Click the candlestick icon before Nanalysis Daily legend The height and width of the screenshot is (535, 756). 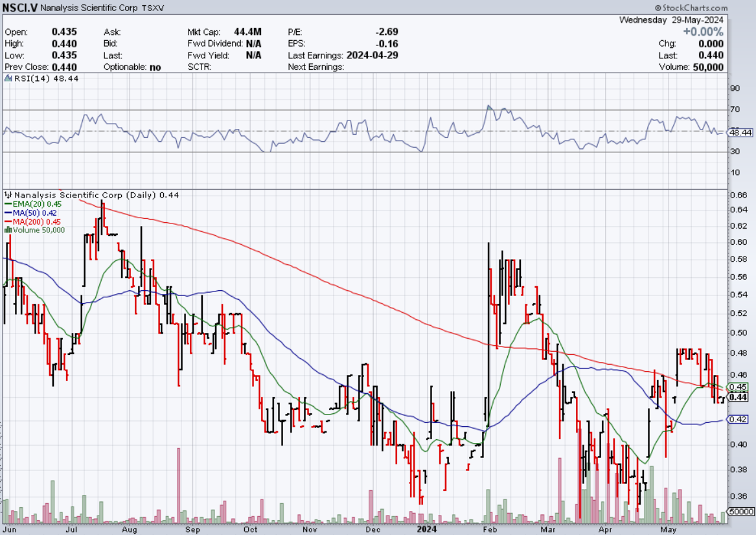click(8, 195)
